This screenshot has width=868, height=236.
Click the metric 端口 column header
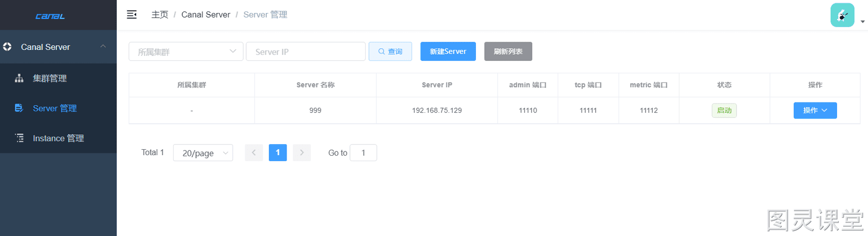tap(649, 85)
